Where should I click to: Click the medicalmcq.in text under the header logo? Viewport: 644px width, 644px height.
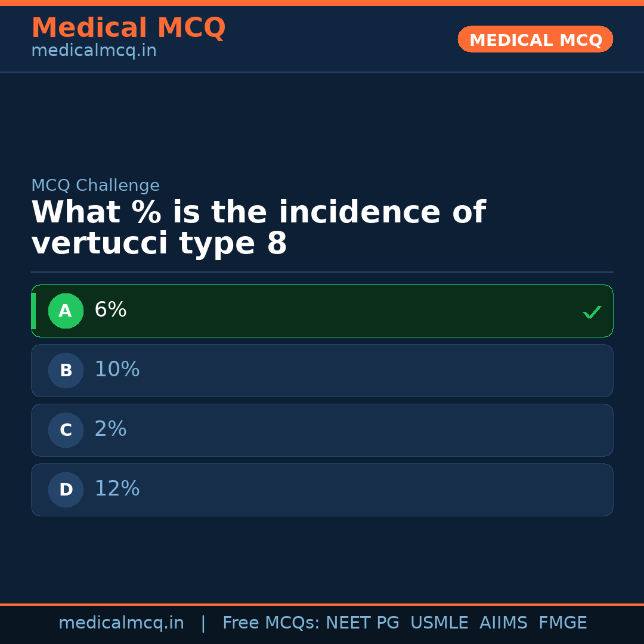point(94,50)
